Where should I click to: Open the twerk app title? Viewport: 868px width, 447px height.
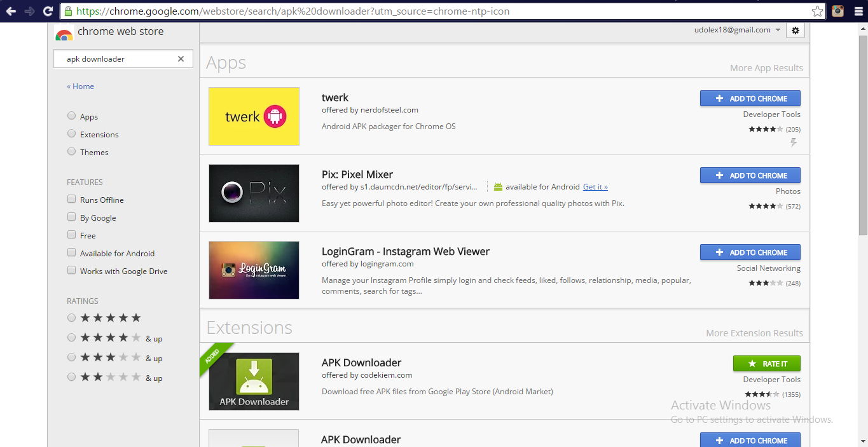(x=335, y=98)
